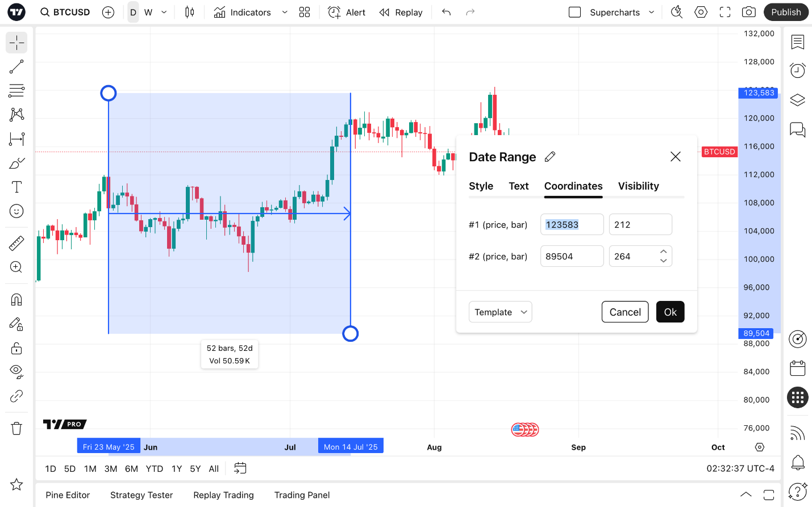Select the ruler measure tool
The height and width of the screenshot is (507, 812).
(16, 243)
